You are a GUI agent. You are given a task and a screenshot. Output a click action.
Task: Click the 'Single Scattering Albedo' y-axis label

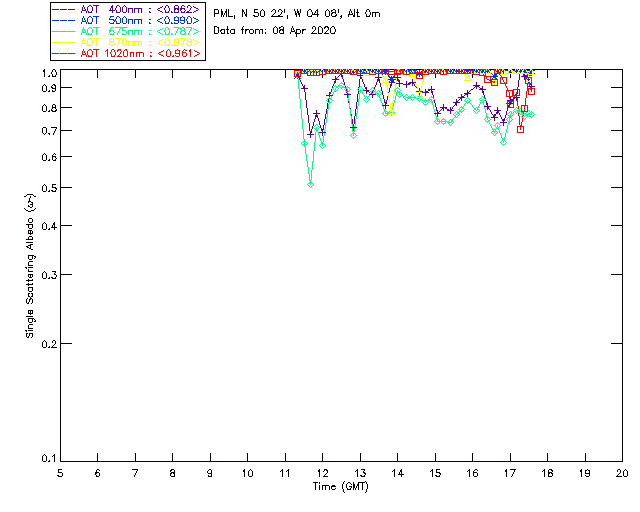pos(30,265)
